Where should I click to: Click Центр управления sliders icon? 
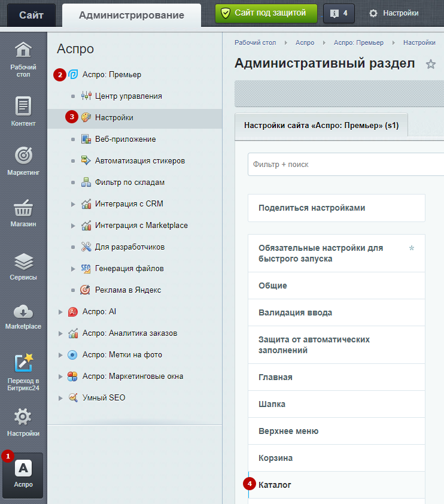86,96
